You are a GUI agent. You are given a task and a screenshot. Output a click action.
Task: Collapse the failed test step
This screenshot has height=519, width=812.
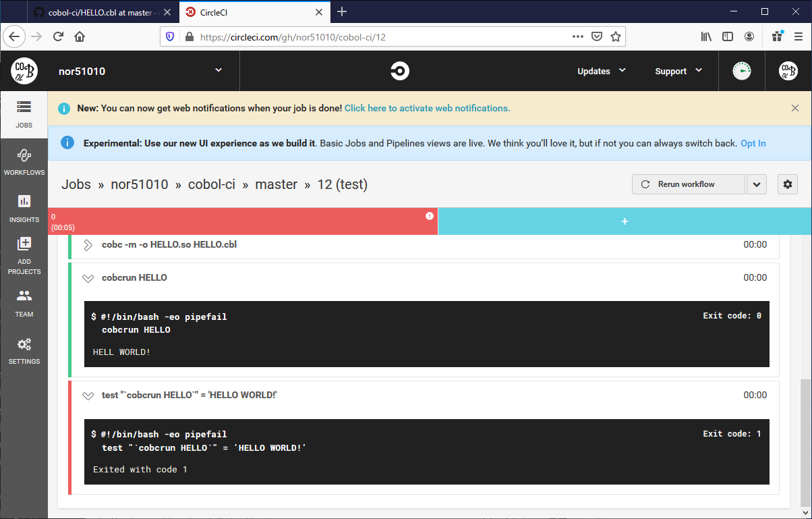(x=88, y=395)
